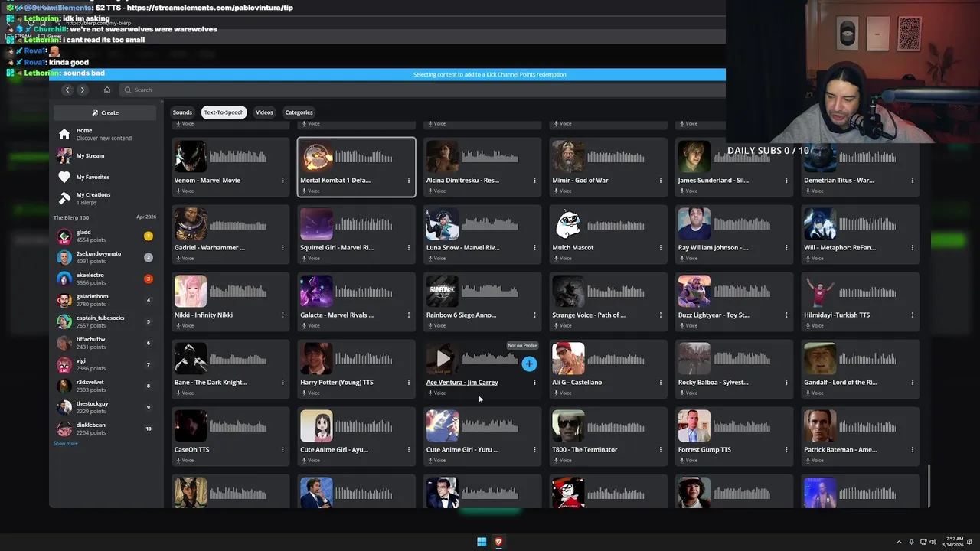
Task: Open the options menu for Squirrel Girl voice
Action: coord(408,248)
